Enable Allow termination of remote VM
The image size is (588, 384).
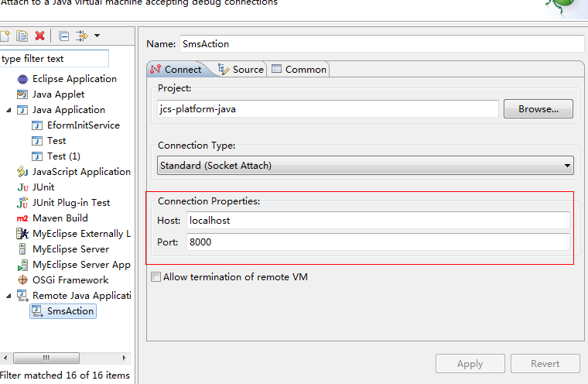156,277
